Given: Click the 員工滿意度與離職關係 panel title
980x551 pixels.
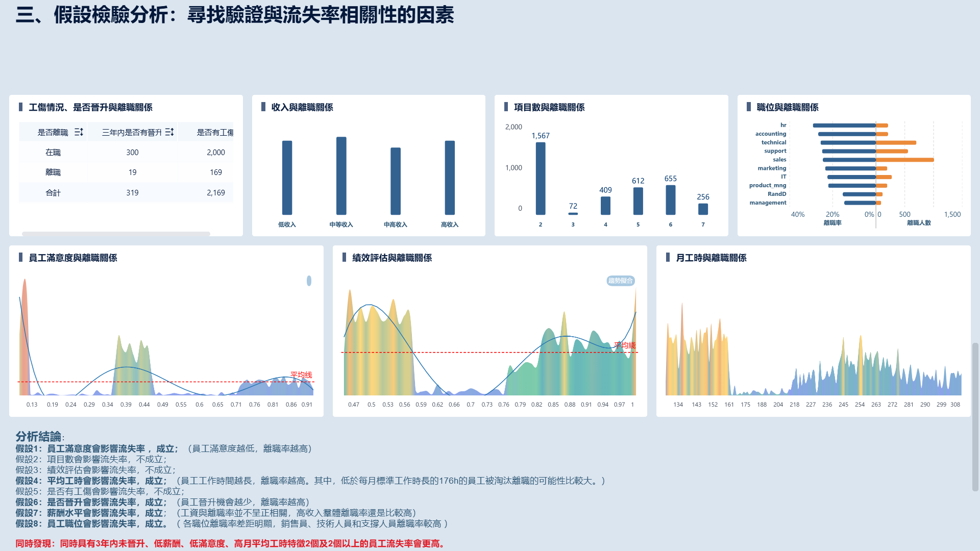Looking at the screenshot, I should coord(73,258).
